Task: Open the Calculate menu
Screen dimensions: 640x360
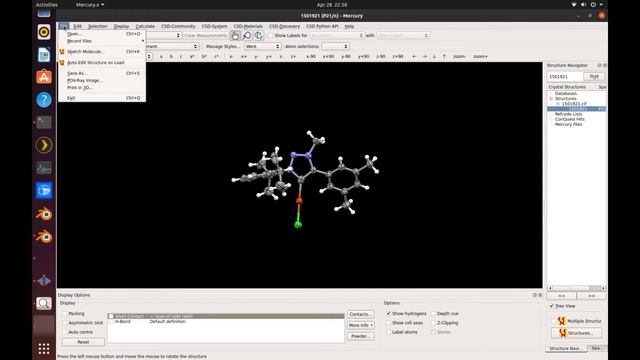Action: tap(145, 26)
